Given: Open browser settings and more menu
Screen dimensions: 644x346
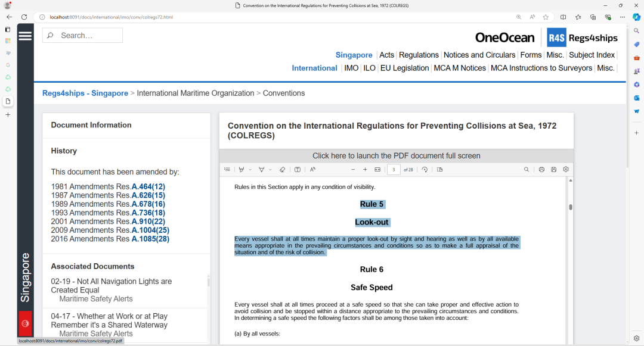Looking at the screenshot, I should 622,17.
